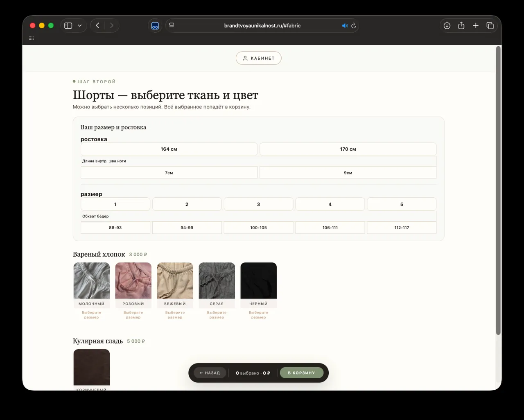
Task: Pick the Розовый fabric swatch
Action: click(x=133, y=281)
